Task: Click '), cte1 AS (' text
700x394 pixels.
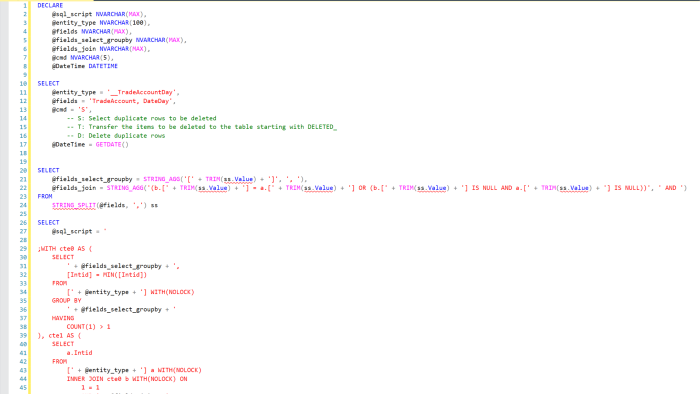Action: (x=59, y=336)
